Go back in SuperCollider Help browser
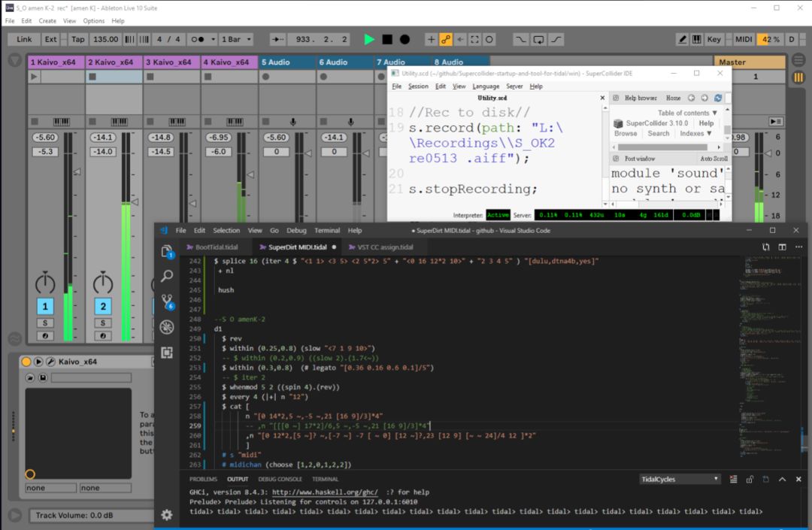The width and height of the screenshot is (812, 530). coord(691,98)
